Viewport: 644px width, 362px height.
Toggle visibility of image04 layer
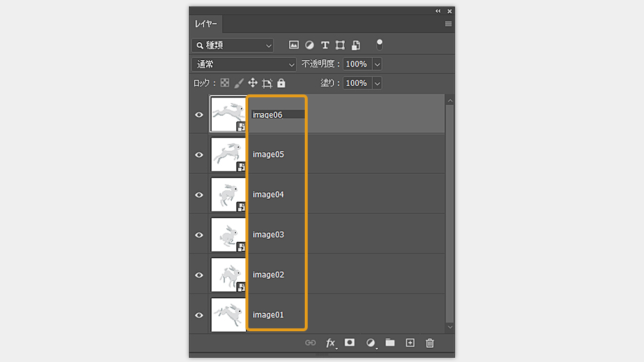click(199, 195)
